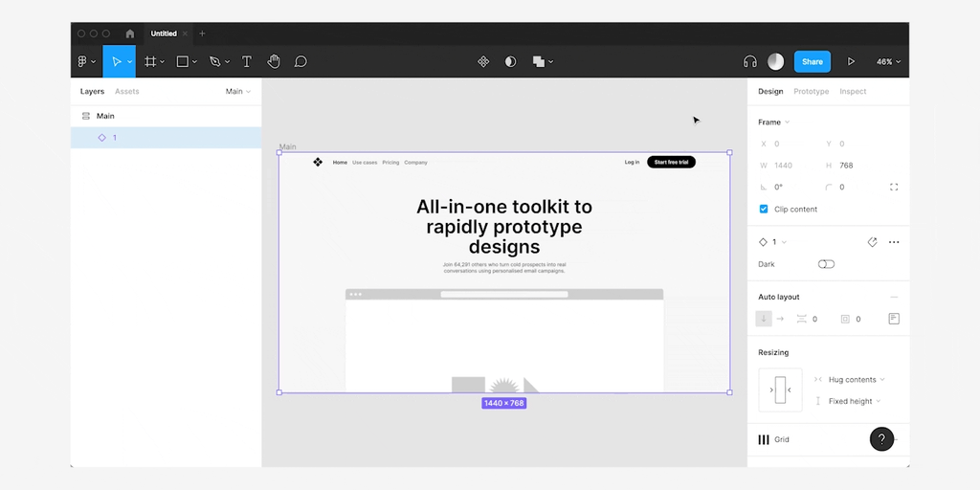Open the help question mark button
Image resolution: width=980 pixels, height=490 pixels.
881,439
